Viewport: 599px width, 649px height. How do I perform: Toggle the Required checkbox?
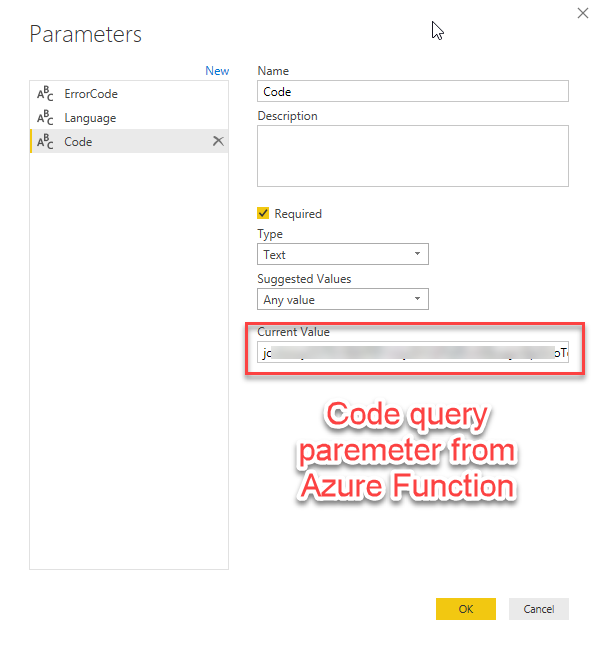coord(263,213)
